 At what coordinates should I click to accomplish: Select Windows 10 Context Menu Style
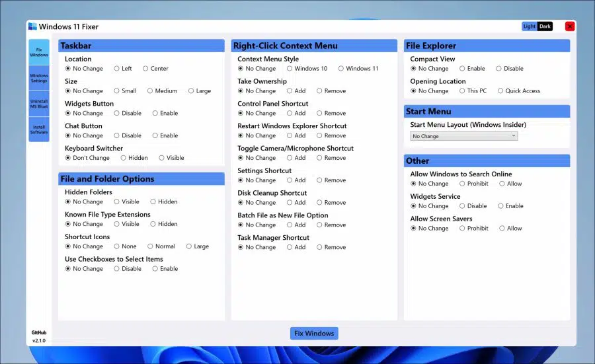coord(307,69)
